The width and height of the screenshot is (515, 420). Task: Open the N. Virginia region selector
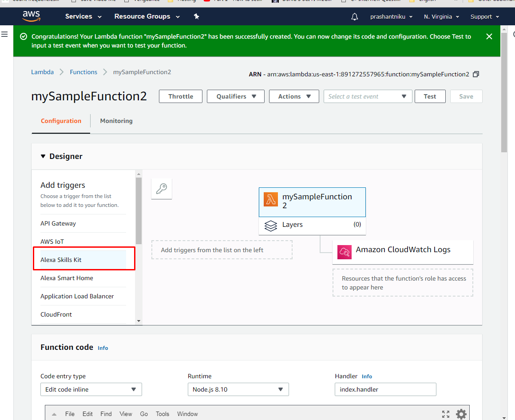coord(441,16)
